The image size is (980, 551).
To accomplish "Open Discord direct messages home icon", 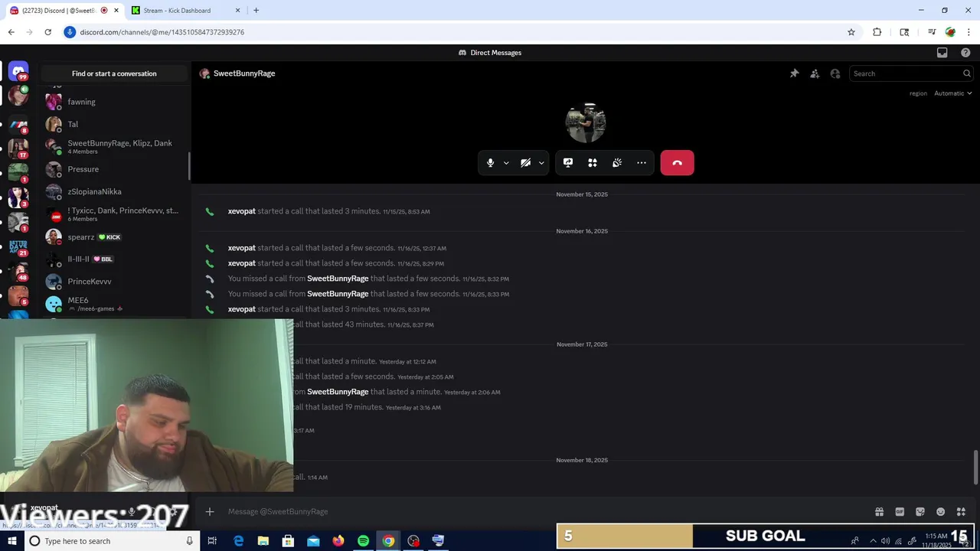I will click(x=18, y=71).
